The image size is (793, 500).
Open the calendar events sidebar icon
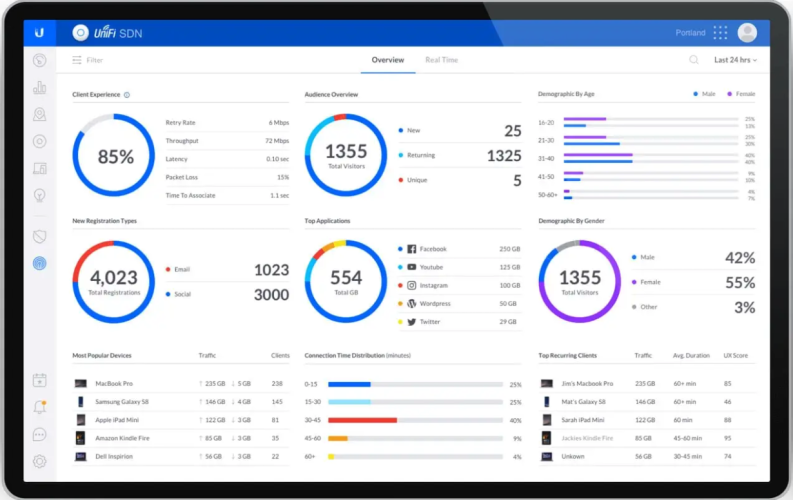39,380
